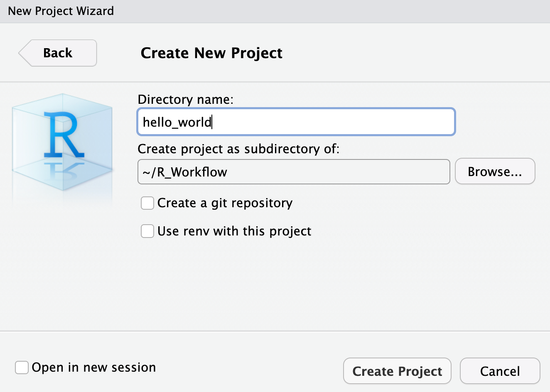550x392 pixels.
Task: Click the 'Create New Project' heading
Action: point(211,53)
